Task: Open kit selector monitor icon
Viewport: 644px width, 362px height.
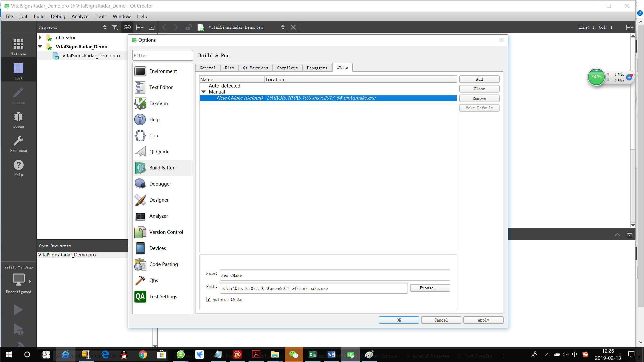Action: [x=18, y=280]
